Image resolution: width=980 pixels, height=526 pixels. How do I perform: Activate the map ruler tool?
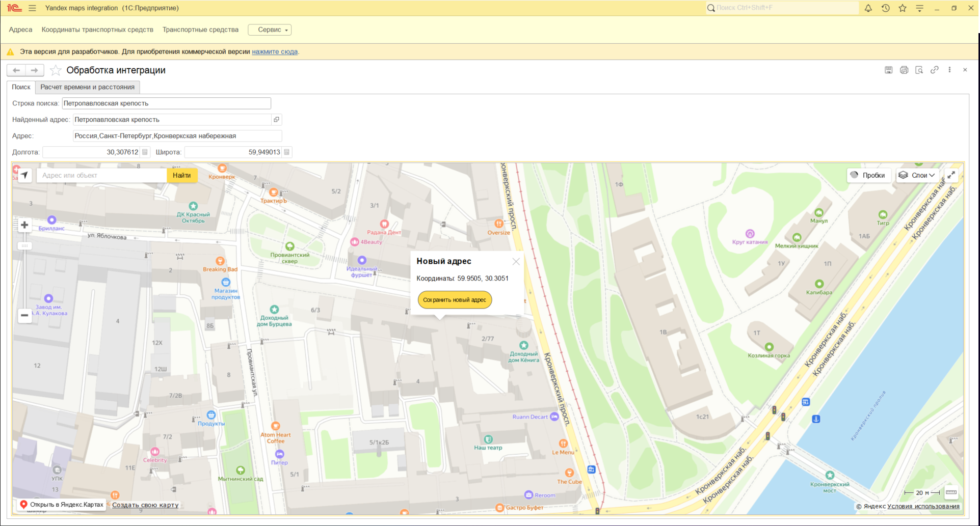click(x=951, y=492)
